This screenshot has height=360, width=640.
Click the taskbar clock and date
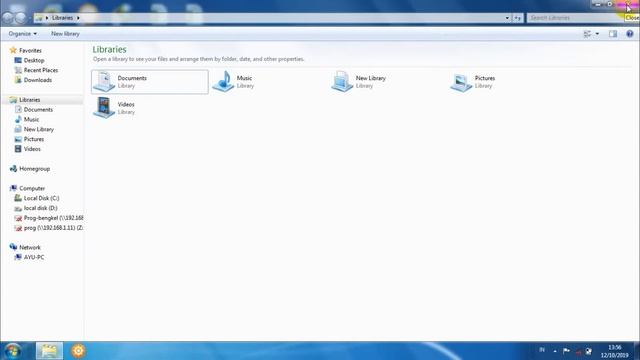tap(615, 351)
